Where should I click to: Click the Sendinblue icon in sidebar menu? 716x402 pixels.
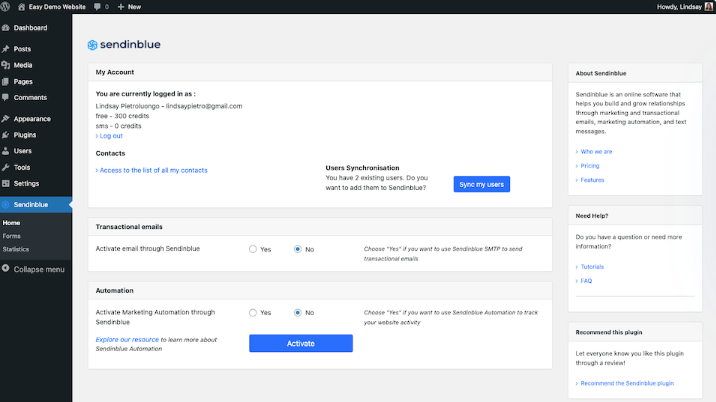pos(5,205)
